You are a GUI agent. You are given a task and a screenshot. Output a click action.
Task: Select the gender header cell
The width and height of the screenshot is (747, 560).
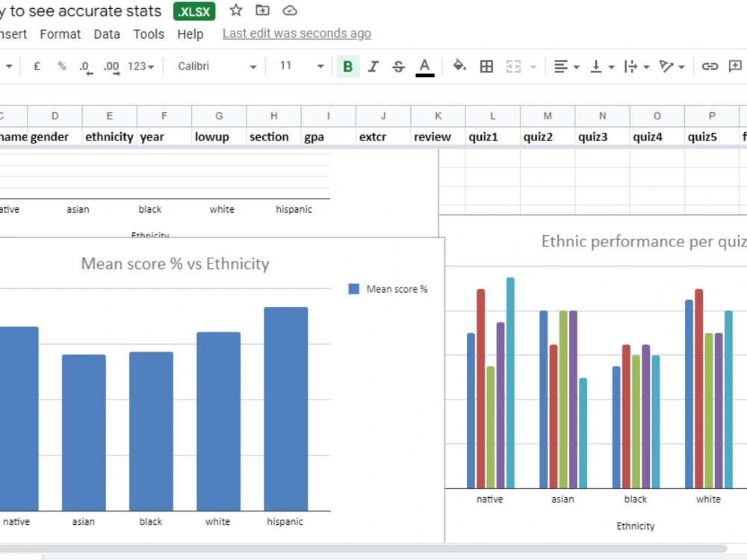(55, 137)
